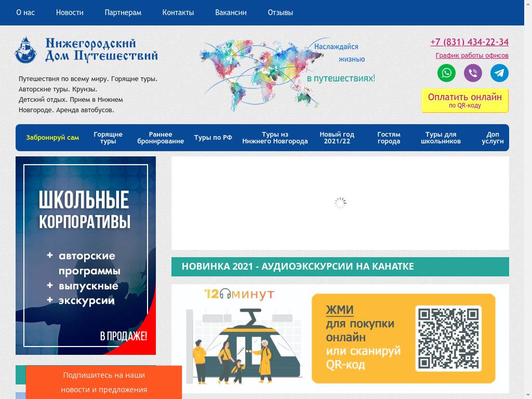Open the Отзывы section
Screen dimensions: 532x399
point(280,12)
